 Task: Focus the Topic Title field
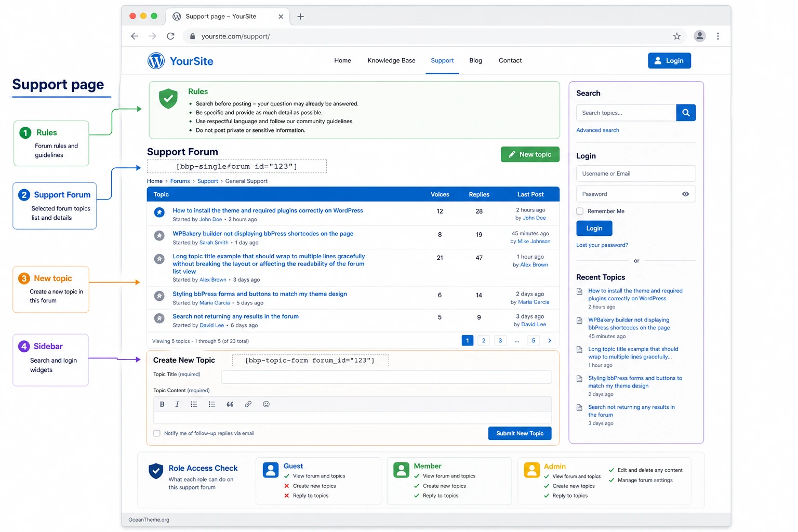coord(387,377)
